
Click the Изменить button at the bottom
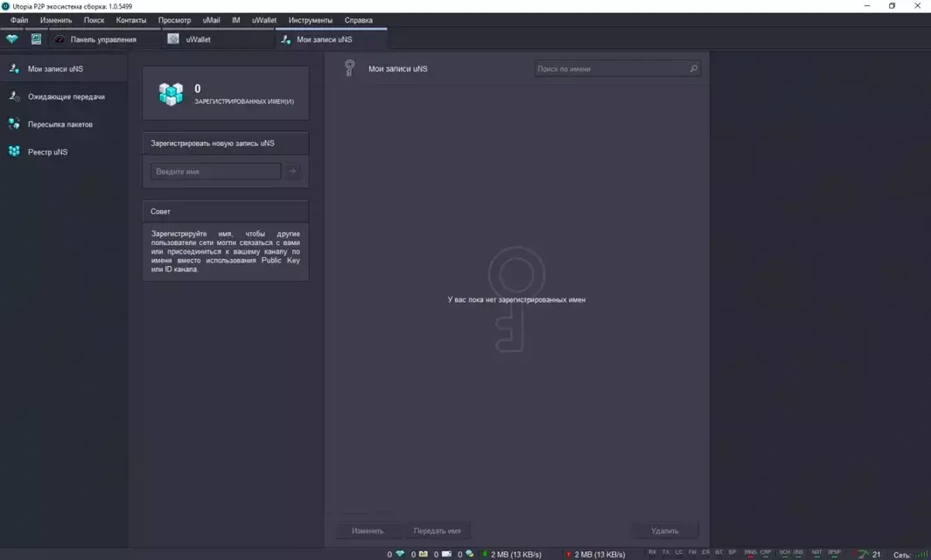(367, 531)
